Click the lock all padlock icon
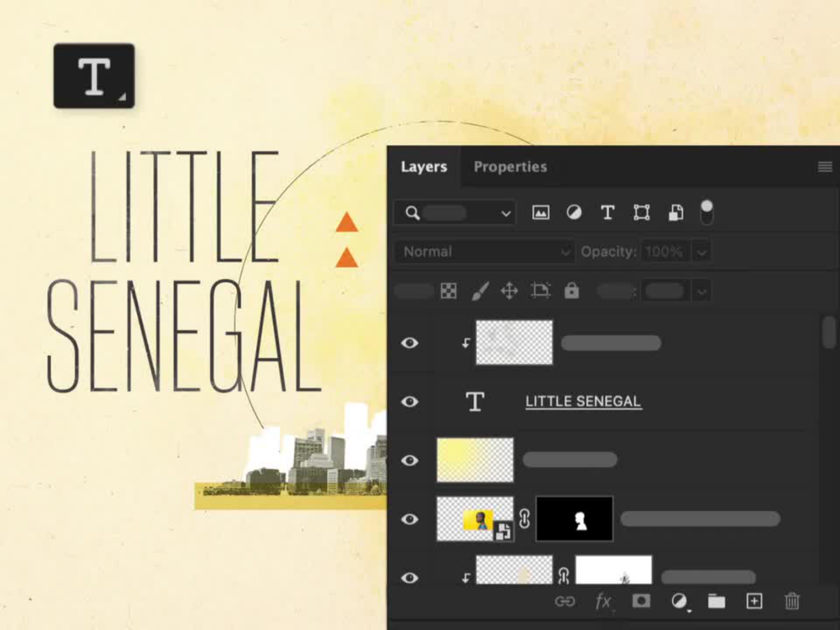 point(571,291)
